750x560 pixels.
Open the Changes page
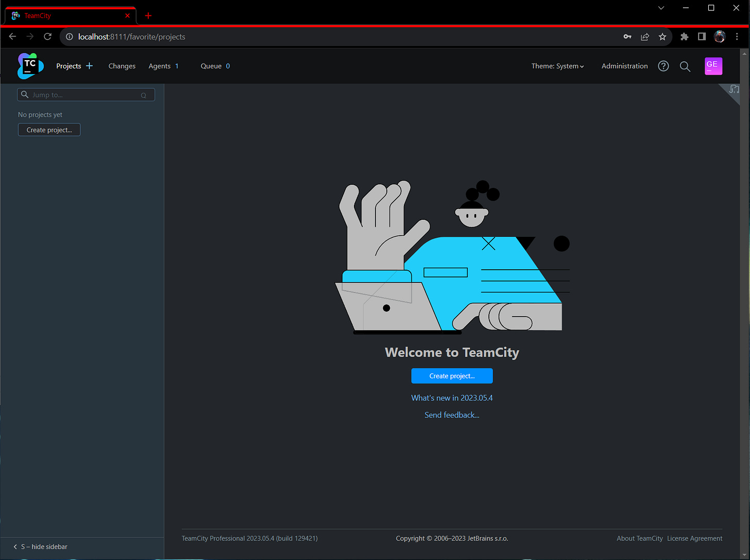pyautogui.click(x=122, y=66)
